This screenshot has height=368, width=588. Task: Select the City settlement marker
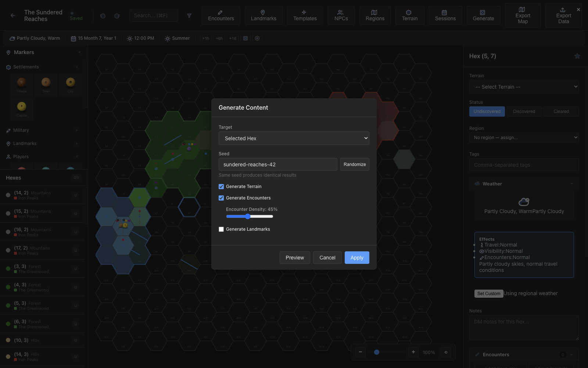point(71,84)
